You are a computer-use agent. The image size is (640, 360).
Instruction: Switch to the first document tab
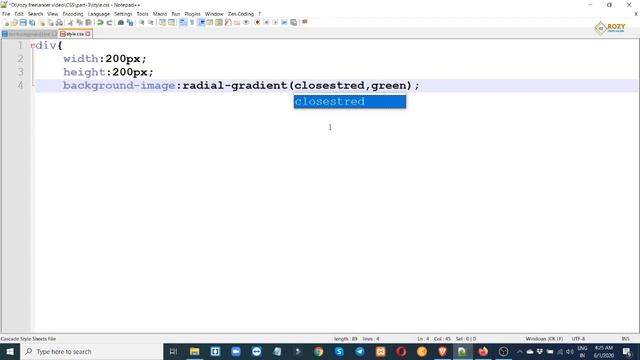click(29, 34)
